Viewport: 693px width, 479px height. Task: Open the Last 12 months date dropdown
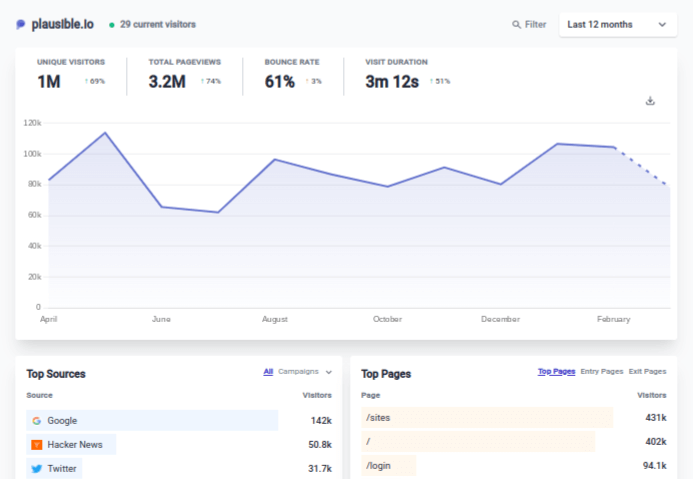click(617, 25)
